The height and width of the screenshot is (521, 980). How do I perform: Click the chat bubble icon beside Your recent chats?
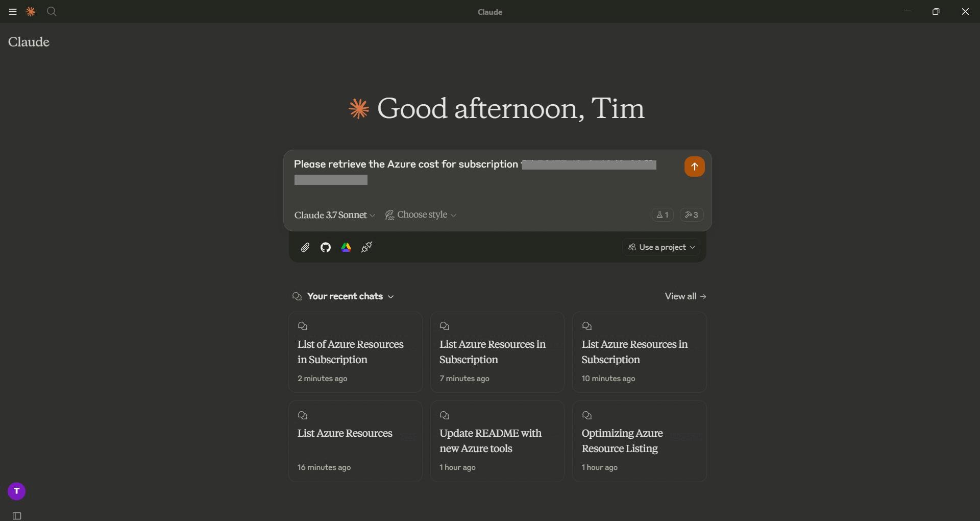(297, 296)
